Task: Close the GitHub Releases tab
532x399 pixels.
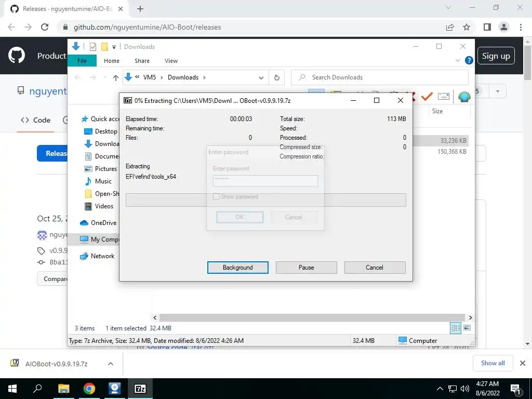Action: click(x=121, y=9)
